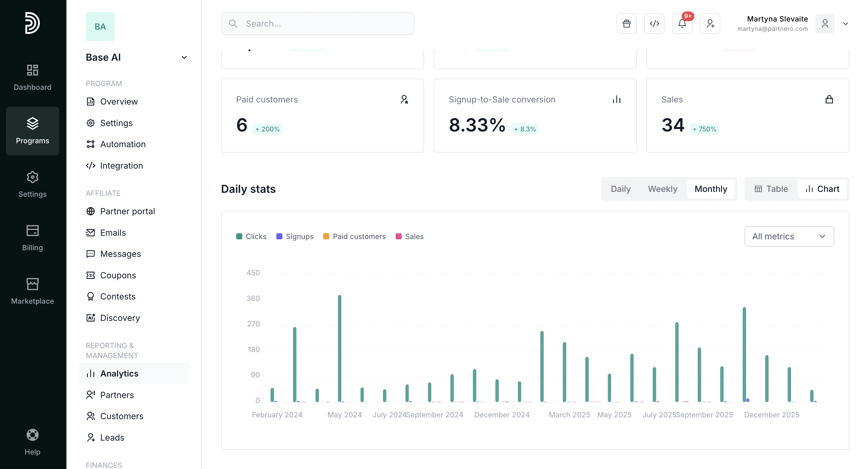
Task: Click the Help lifebuoy icon
Action: click(x=32, y=442)
